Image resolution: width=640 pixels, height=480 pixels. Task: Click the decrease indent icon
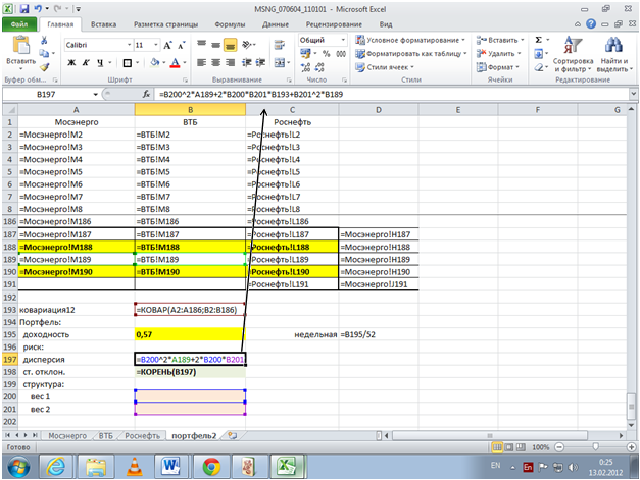pyautogui.click(x=246, y=62)
